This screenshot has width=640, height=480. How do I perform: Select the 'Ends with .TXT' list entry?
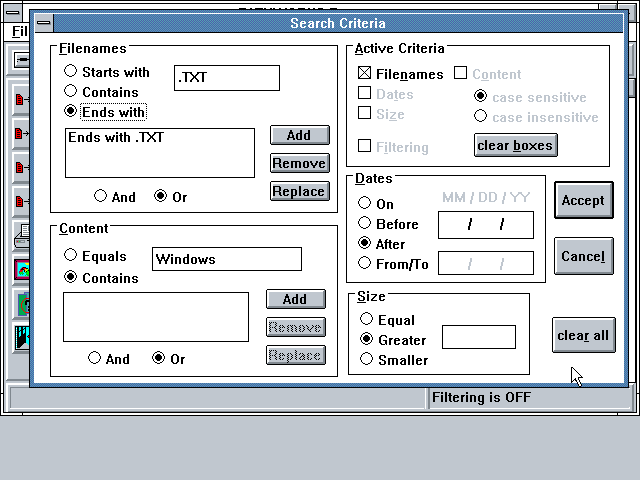pos(116,138)
